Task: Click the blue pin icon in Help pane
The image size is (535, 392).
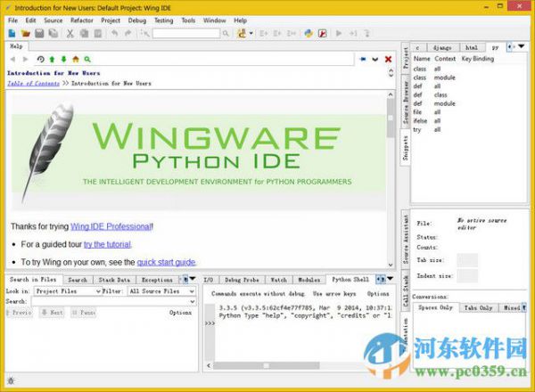Action: tap(363, 60)
